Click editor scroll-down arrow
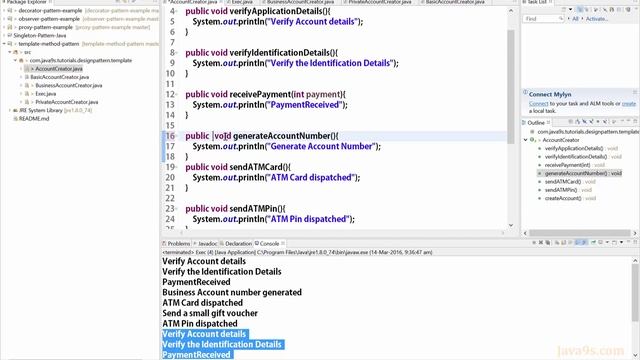 511,225
